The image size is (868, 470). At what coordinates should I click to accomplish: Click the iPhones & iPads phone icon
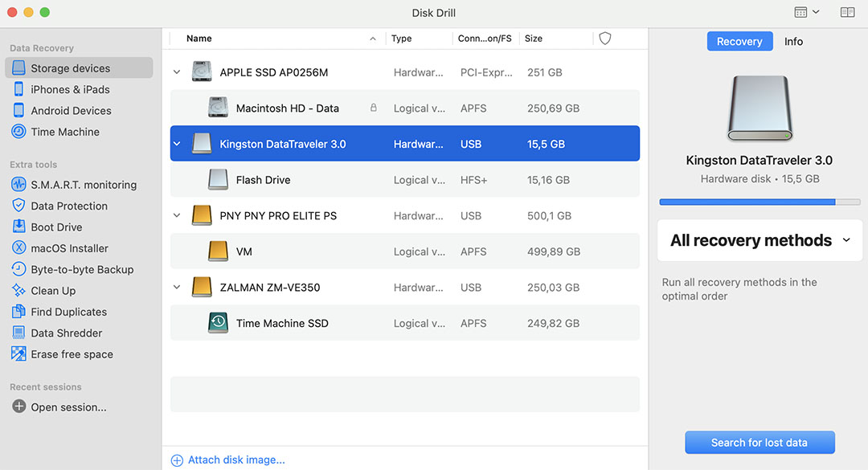[x=18, y=89]
